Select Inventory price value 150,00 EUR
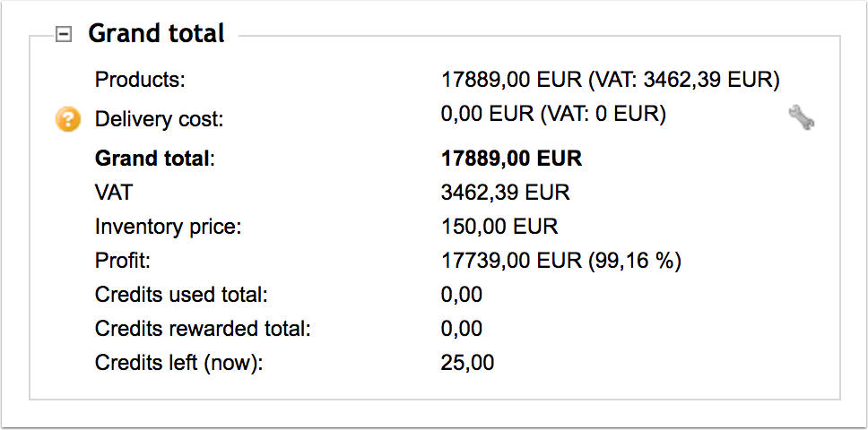This screenshot has height=430, width=868. coord(499,228)
